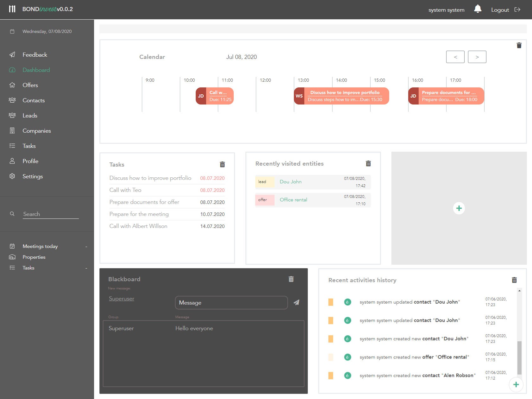Remove the Tasks widget via trash icon
532x399 pixels.
[222, 164]
